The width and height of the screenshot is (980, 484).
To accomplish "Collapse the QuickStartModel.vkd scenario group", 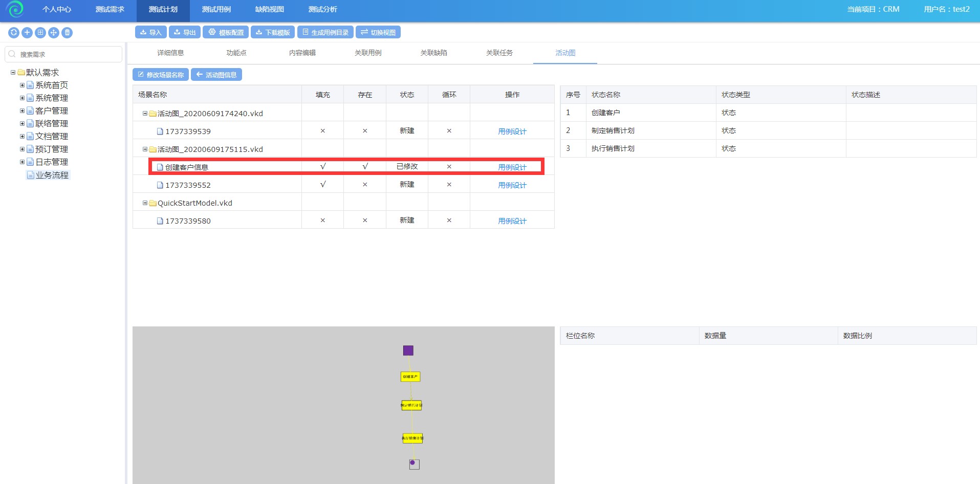I will (x=145, y=203).
